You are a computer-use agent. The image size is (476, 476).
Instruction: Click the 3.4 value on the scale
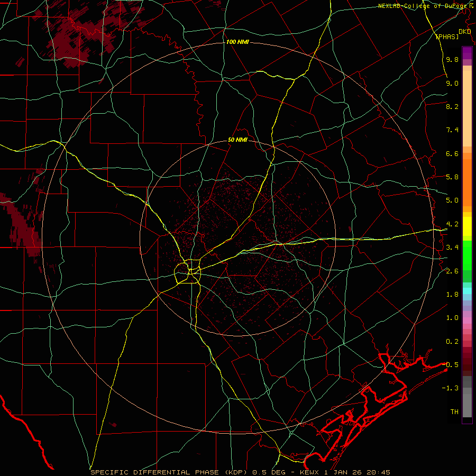452,248
